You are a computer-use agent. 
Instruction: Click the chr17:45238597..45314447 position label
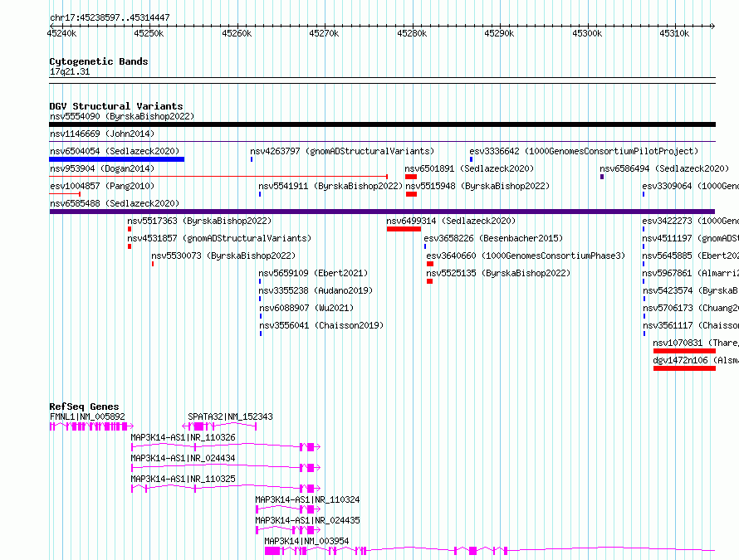110,18
